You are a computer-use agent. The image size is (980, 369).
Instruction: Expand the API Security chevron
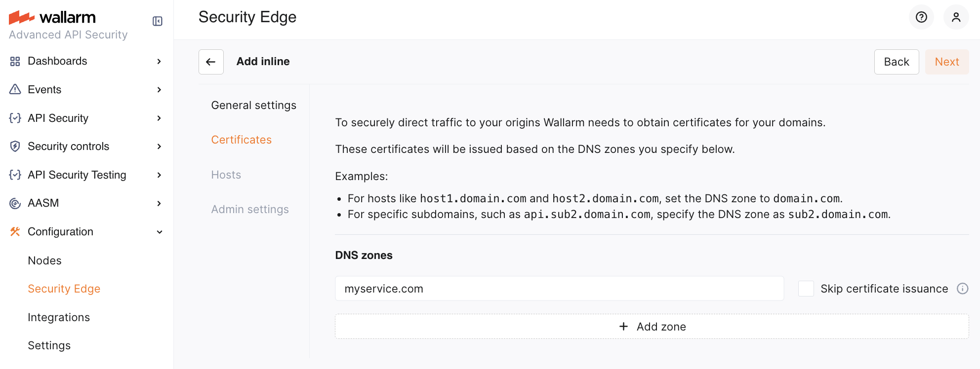[x=159, y=118]
